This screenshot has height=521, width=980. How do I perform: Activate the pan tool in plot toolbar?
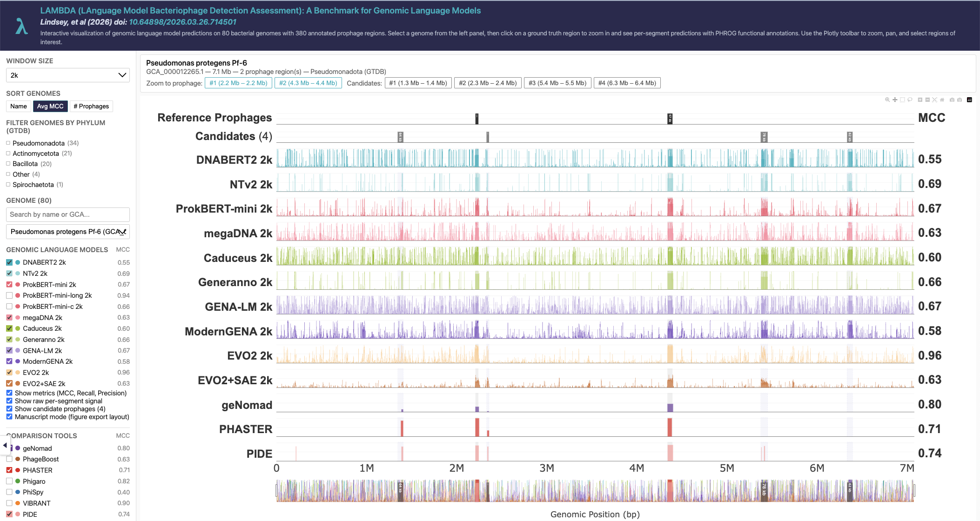click(895, 100)
